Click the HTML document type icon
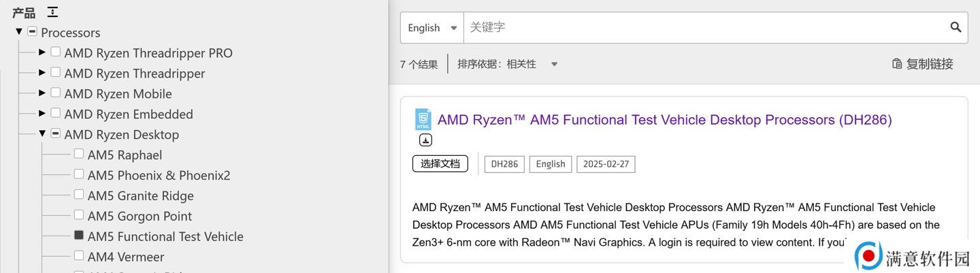 coord(423,119)
